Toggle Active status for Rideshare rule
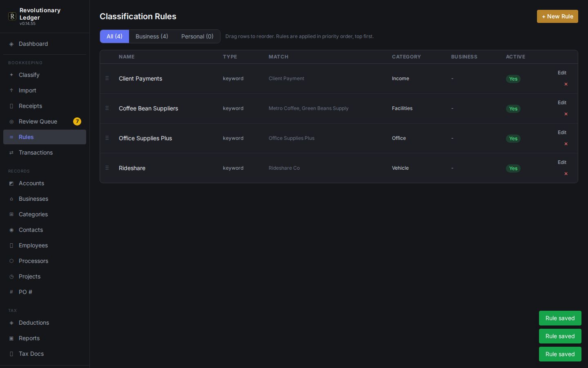This screenshot has height=368, width=588. 513,168
